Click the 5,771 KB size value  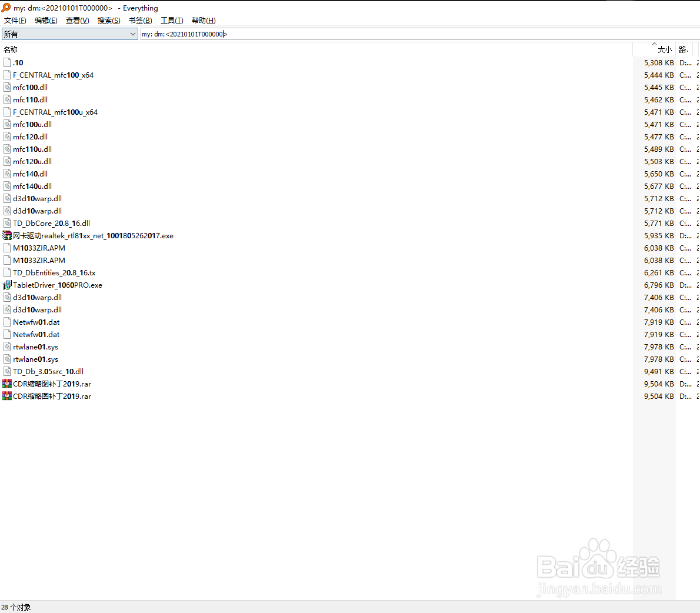659,223
